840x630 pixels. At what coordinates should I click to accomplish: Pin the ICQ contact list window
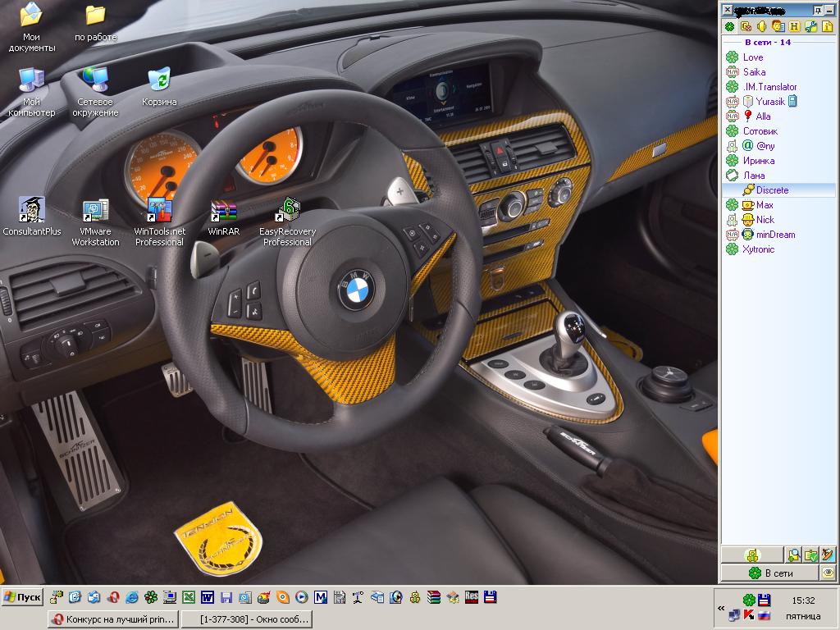[x=818, y=10]
